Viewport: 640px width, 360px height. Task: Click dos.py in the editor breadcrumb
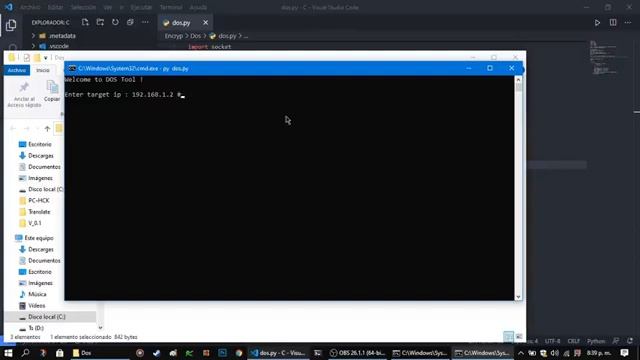point(227,36)
